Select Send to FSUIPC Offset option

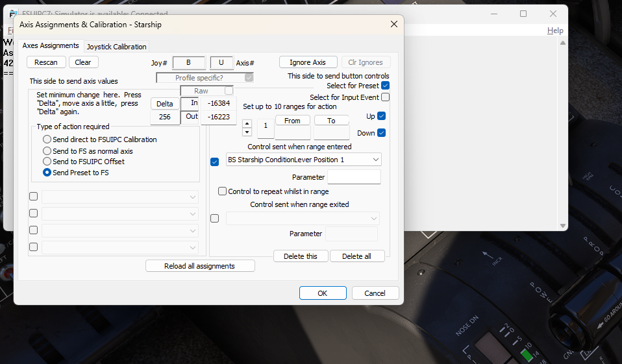[x=47, y=162]
